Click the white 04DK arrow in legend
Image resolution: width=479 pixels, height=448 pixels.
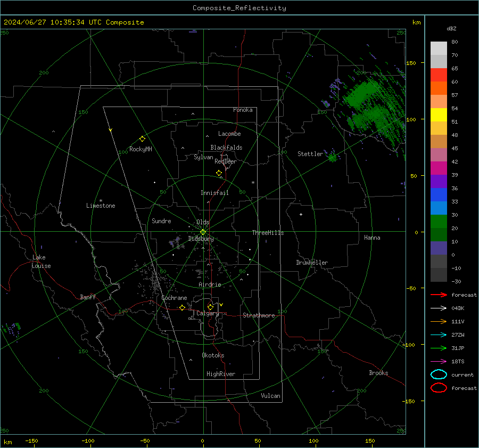[439, 308]
